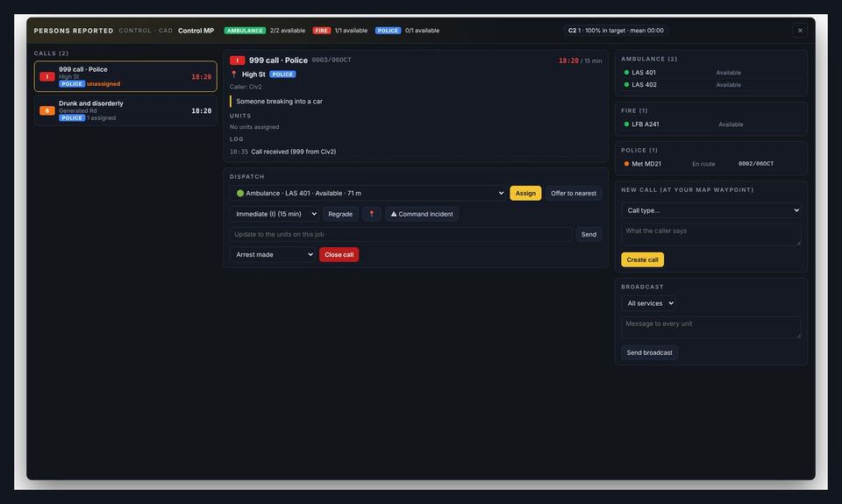
Task: Click the yellow Create call button
Action: (x=642, y=259)
